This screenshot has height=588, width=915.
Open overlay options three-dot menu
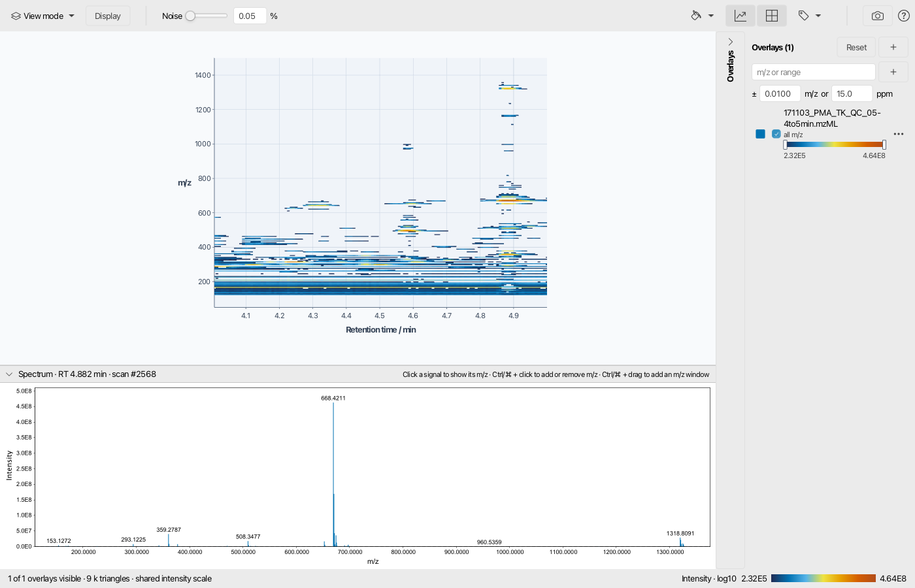pos(899,134)
